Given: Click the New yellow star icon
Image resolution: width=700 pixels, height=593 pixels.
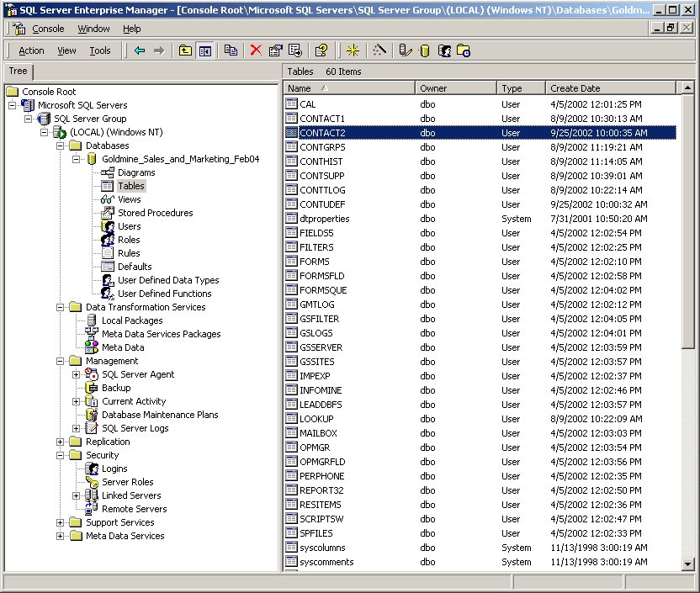Looking at the screenshot, I should point(353,50).
